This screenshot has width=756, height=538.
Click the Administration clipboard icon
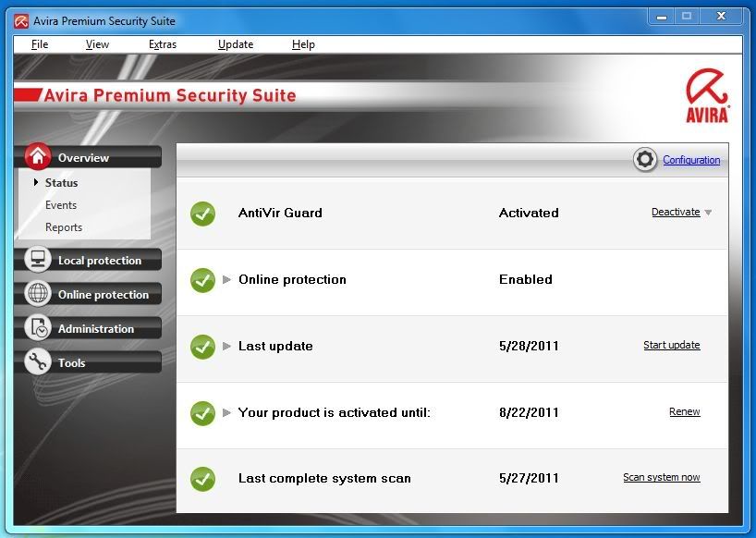[38, 328]
